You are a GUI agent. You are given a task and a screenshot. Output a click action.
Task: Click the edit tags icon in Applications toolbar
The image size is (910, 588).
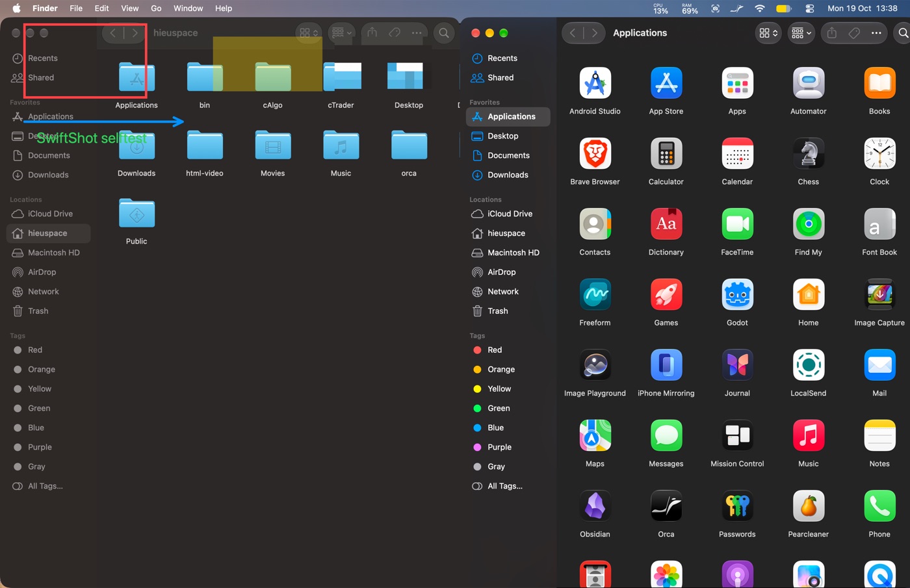(x=854, y=32)
